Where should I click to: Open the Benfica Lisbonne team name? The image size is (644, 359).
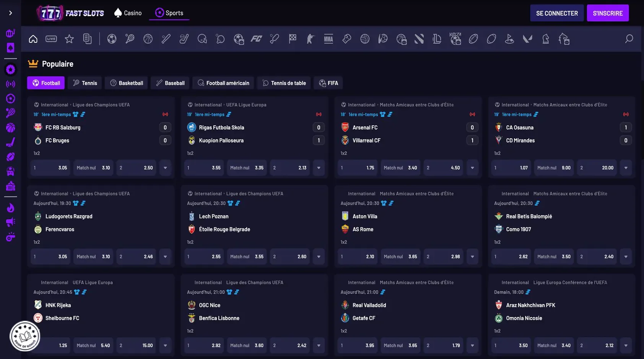click(219, 318)
